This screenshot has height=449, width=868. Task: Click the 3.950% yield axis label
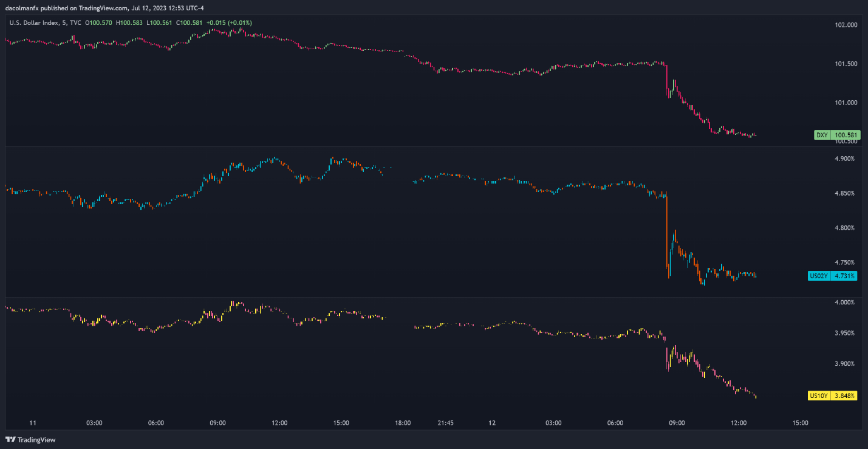(x=845, y=333)
